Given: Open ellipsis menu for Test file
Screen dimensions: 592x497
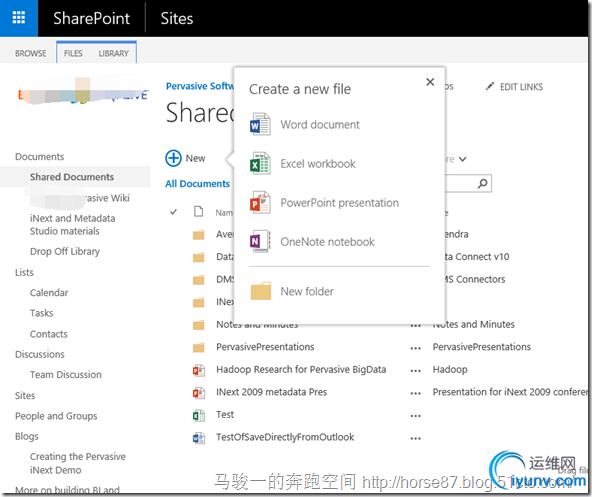Looking at the screenshot, I should pos(416,416).
